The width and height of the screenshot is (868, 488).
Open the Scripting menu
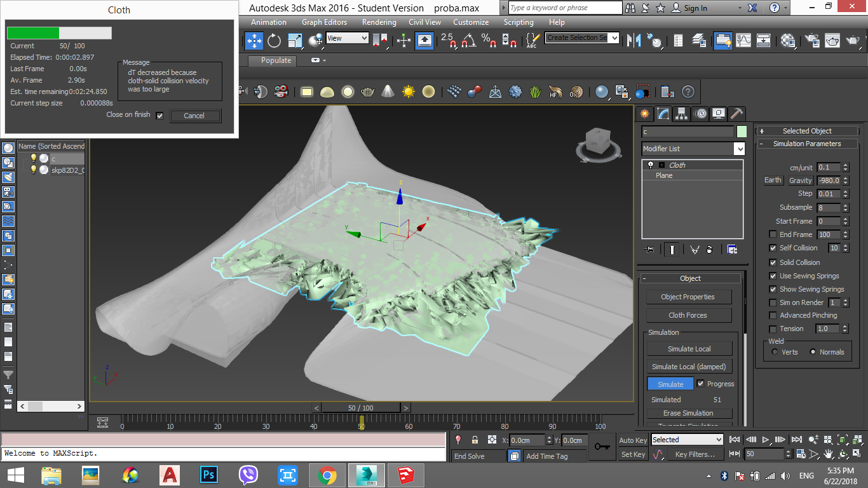[x=519, y=22]
